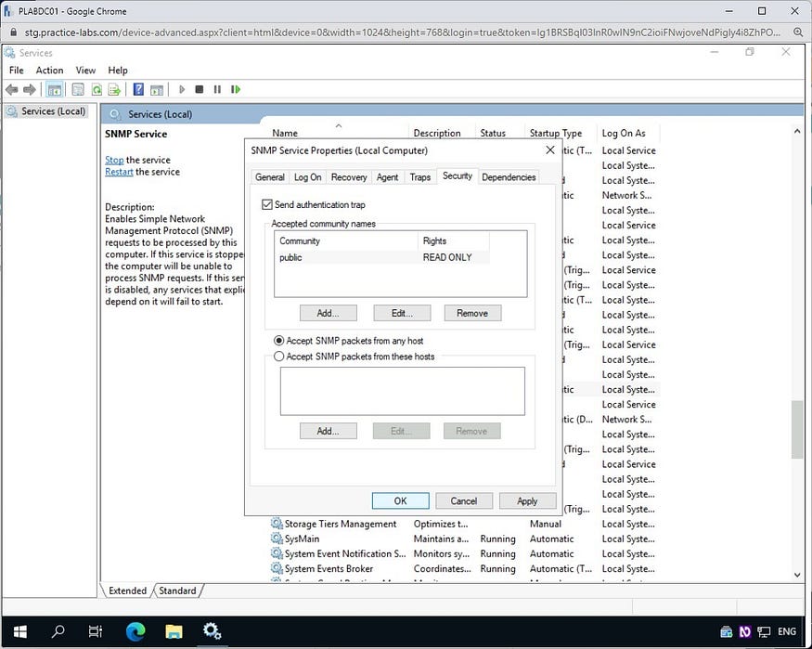The width and height of the screenshot is (812, 649).
Task: Close SNMP Service Properties dialog
Action: coord(550,149)
